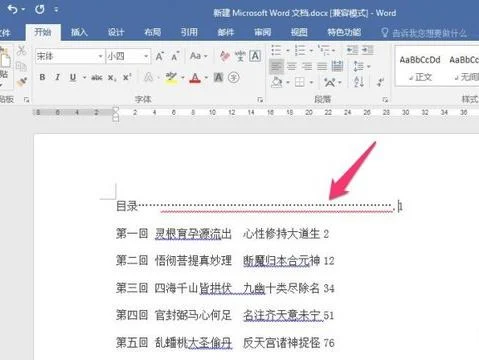This screenshot has width=479, height=360.
Task: Switch to the 邮件 ribbon tab
Action: click(226, 32)
